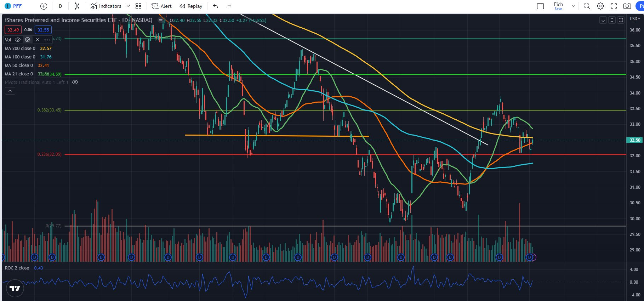
Task: Enter fullscreen mode
Action: coord(614,6)
